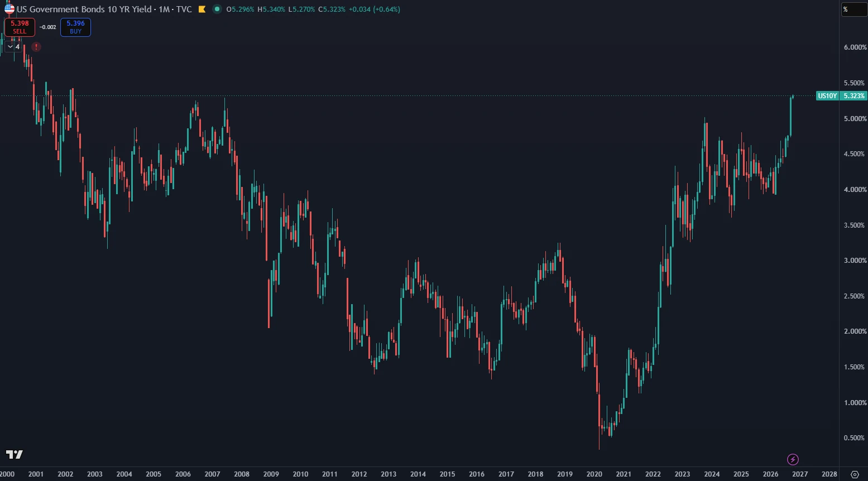Click the US10Y price label tag
Viewport: 868px width, 481px height.
point(827,96)
